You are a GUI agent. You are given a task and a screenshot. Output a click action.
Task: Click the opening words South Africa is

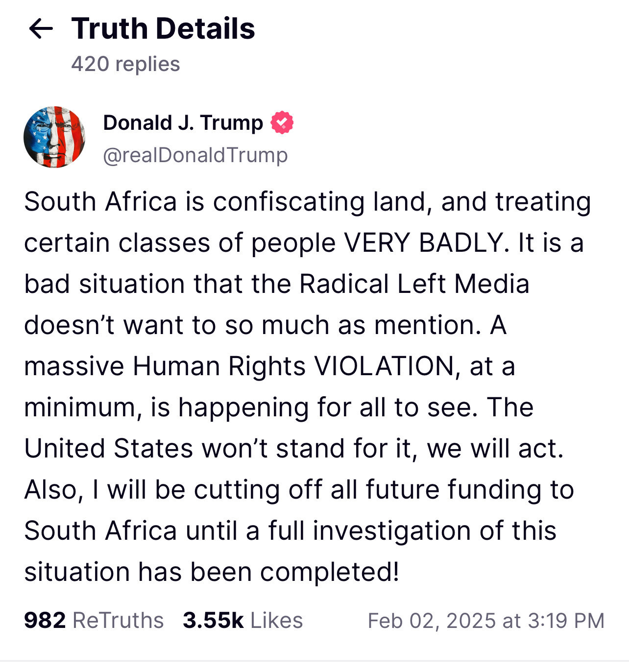coord(114,201)
